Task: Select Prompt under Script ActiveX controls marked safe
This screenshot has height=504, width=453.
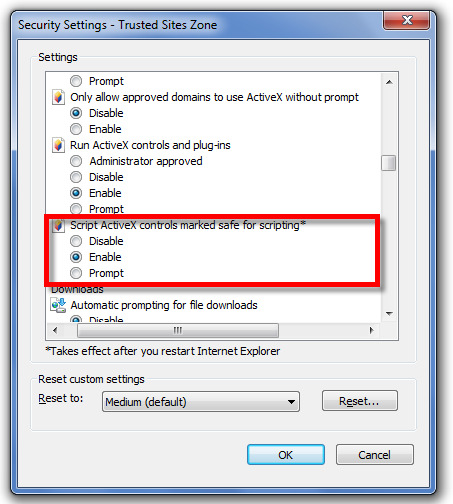Action: point(76,273)
